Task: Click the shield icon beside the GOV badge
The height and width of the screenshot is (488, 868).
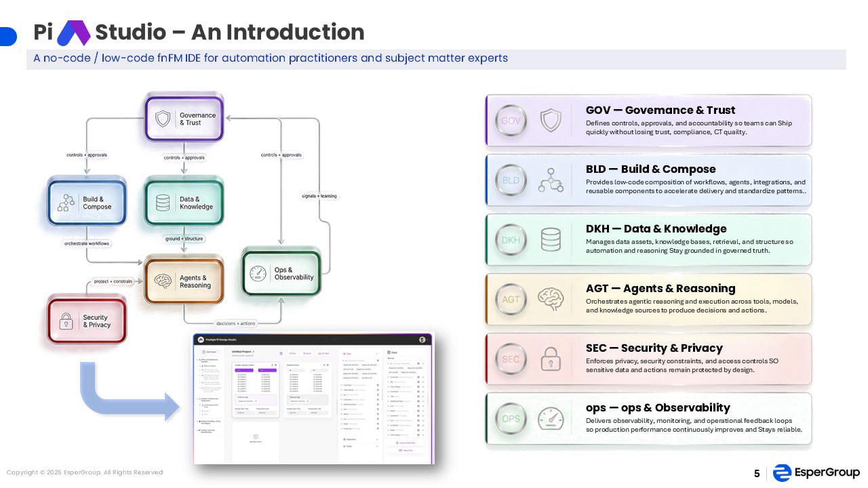Action: click(x=550, y=121)
